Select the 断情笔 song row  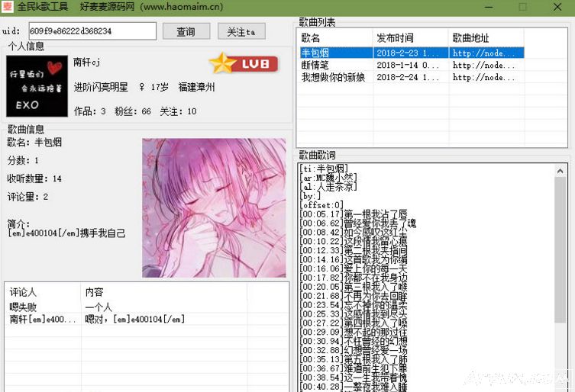[x=412, y=66]
